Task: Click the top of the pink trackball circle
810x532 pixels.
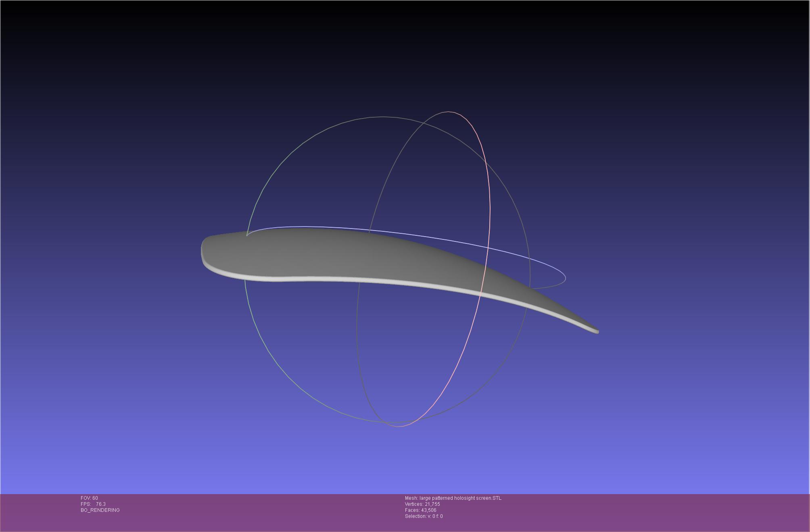Action: (x=449, y=112)
